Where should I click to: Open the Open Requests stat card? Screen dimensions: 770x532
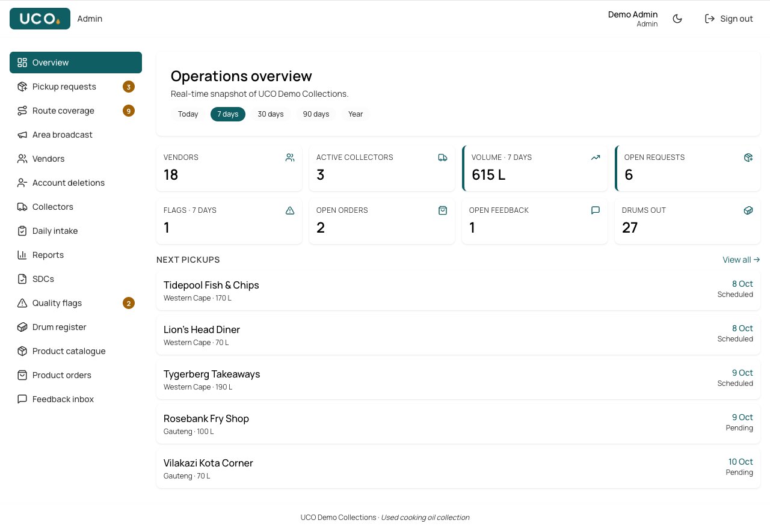click(688, 168)
